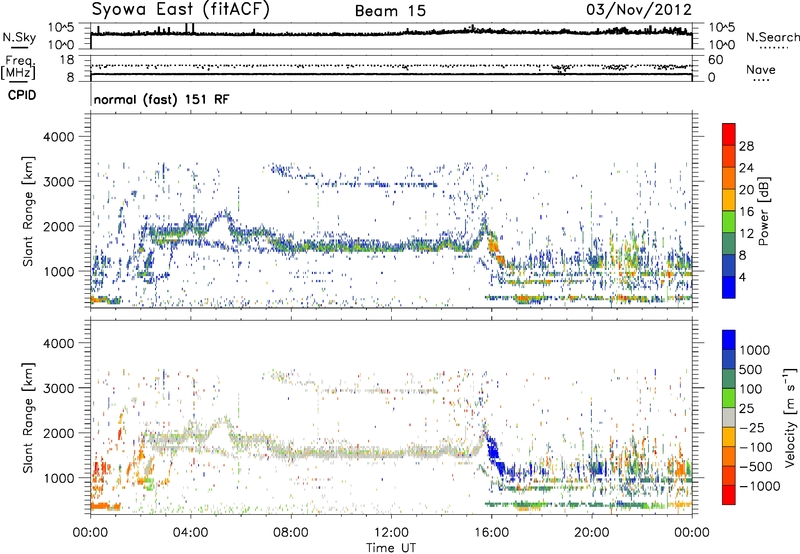800x554 pixels.
Task: Click the "20" tick on Power colorbar
Action: click(x=746, y=190)
